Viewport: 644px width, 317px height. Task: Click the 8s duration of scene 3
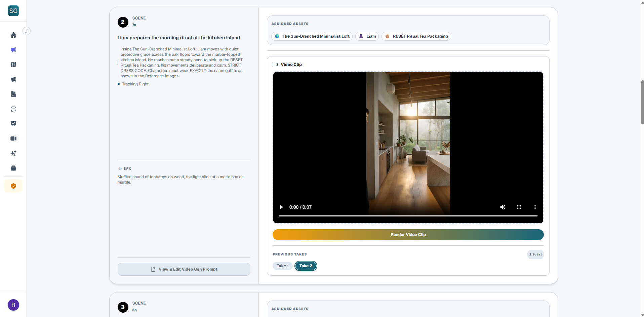(x=134, y=310)
